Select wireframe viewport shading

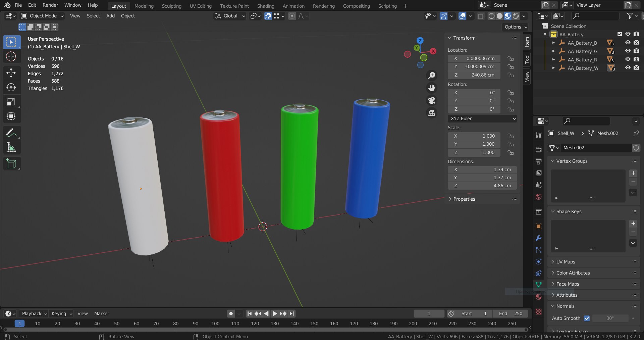[491, 16]
